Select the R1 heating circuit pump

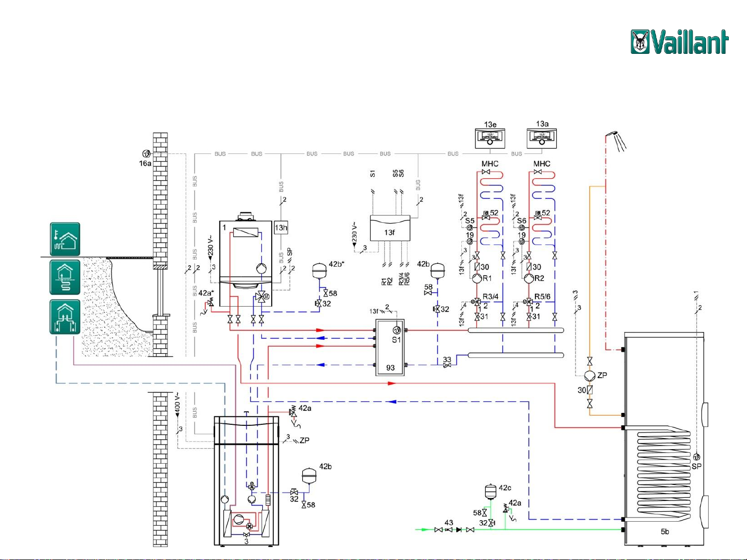(477, 278)
